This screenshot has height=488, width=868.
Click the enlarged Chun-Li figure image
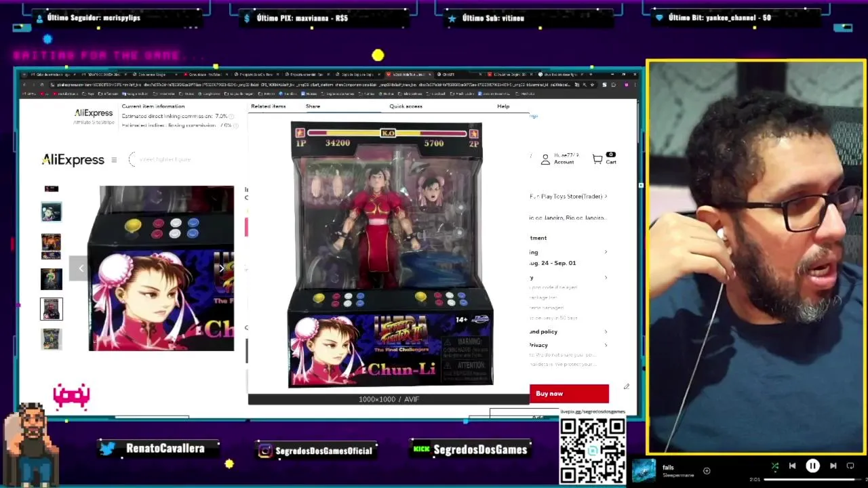point(388,256)
